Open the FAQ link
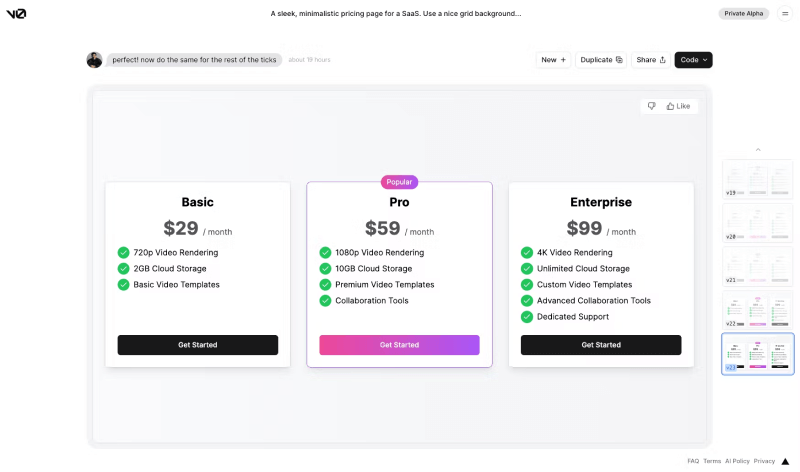Image resolution: width=800 pixels, height=472 pixels. tap(693, 461)
